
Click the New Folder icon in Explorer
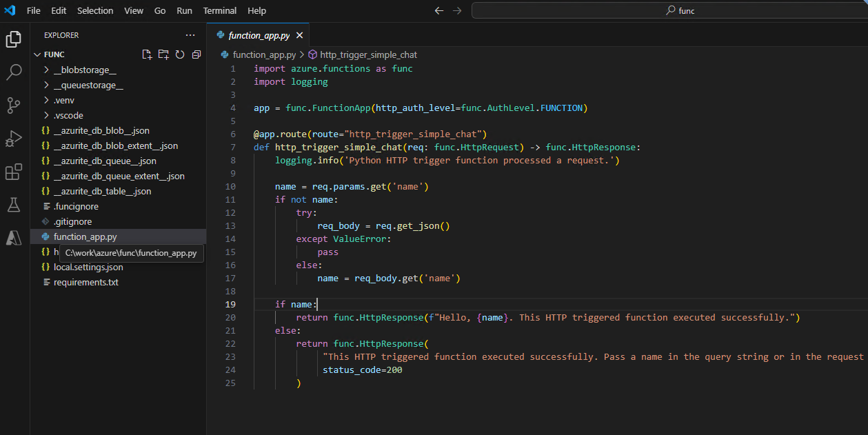[163, 54]
